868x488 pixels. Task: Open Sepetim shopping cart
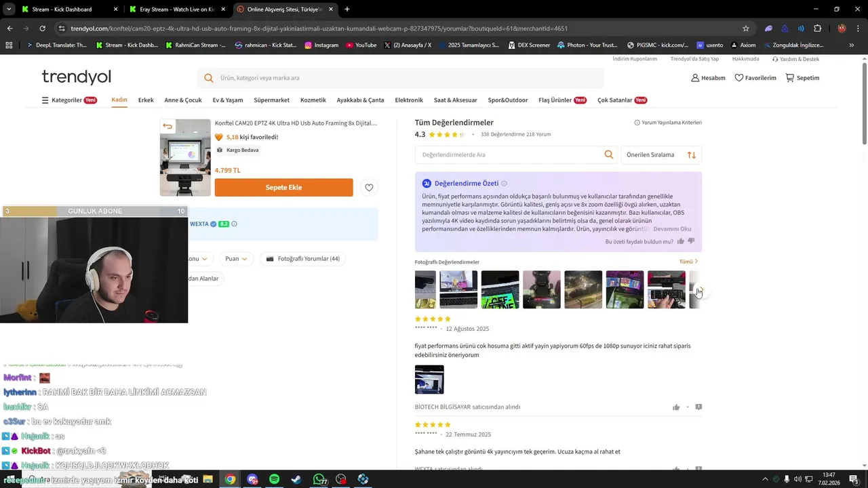pos(802,78)
